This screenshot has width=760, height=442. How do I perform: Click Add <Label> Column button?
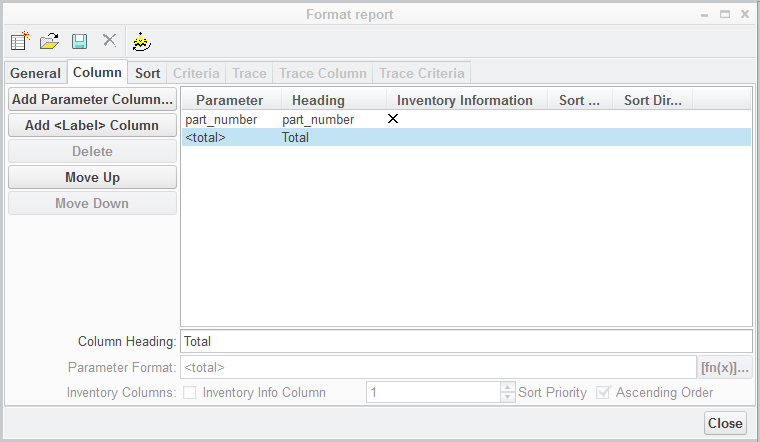[x=92, y=126]
